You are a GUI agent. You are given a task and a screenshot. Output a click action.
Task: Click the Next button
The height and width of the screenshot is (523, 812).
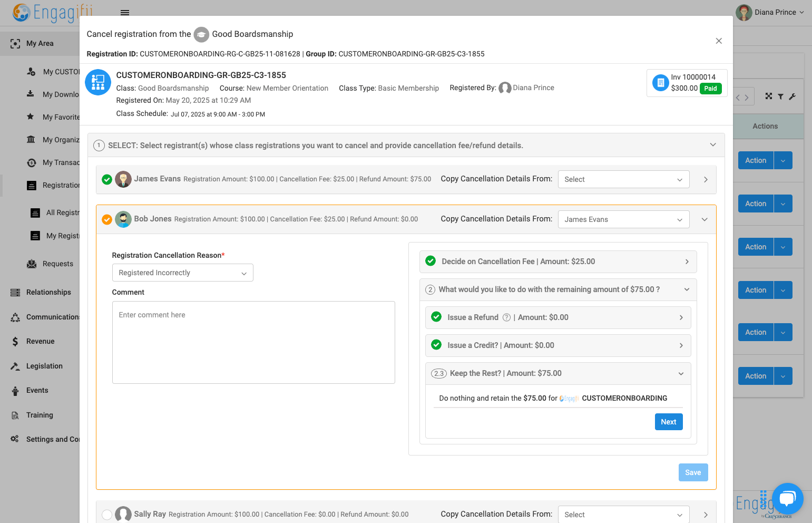(x=669, y=422)
